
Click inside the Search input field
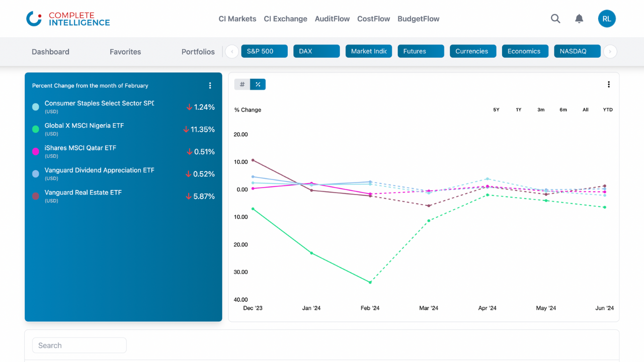(x=79, y=345)
